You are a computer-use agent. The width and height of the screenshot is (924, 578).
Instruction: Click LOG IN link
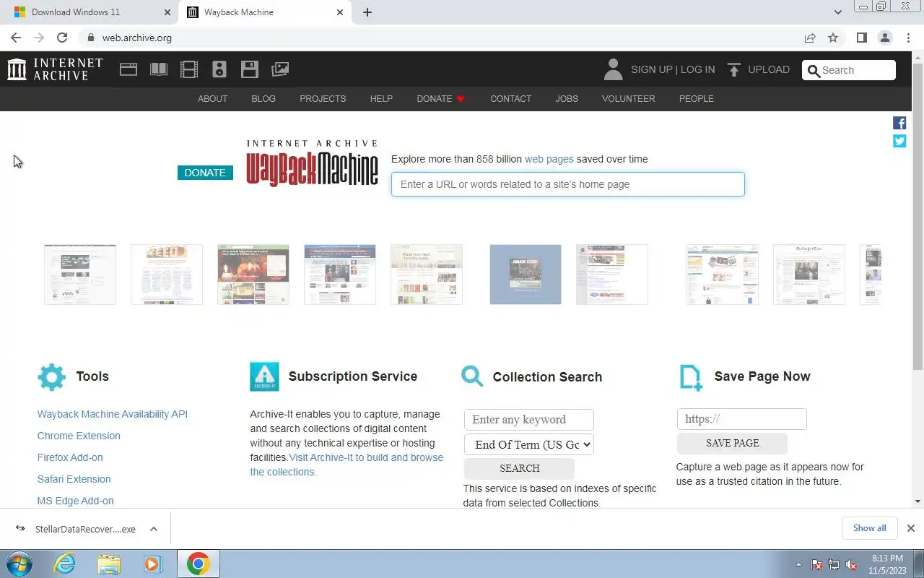pos(697,69)
